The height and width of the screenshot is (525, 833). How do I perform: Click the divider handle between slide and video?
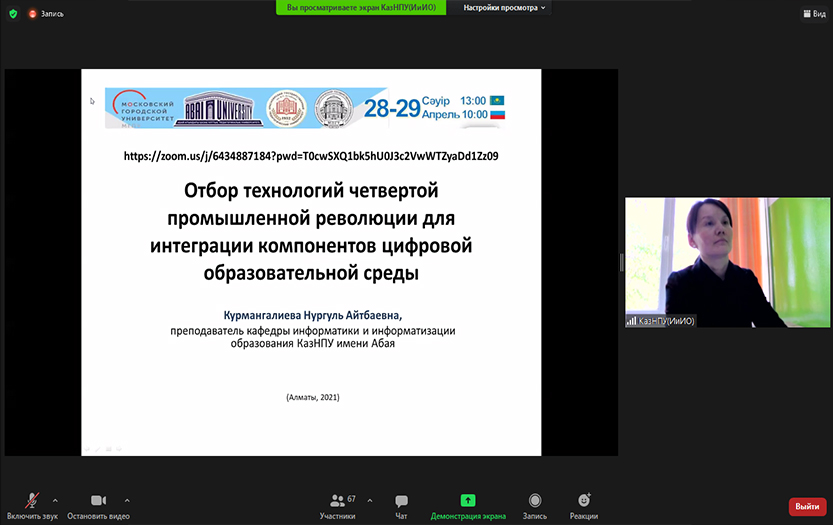(x=621, y=262)
